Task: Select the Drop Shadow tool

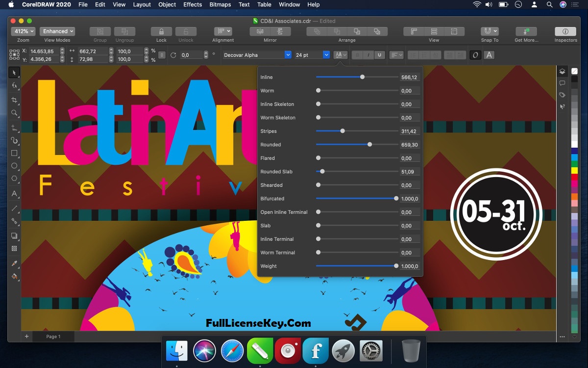Action: pos(14,236)
